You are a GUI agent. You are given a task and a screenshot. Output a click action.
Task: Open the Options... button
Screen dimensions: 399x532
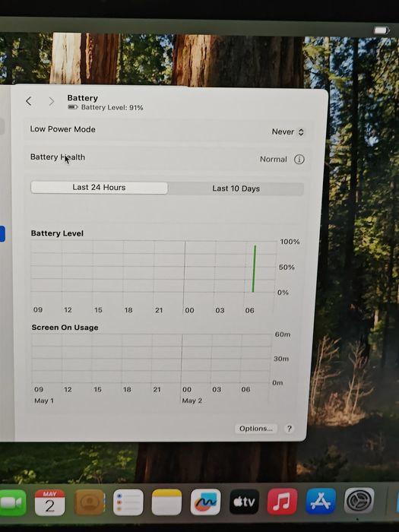[256, 429]
